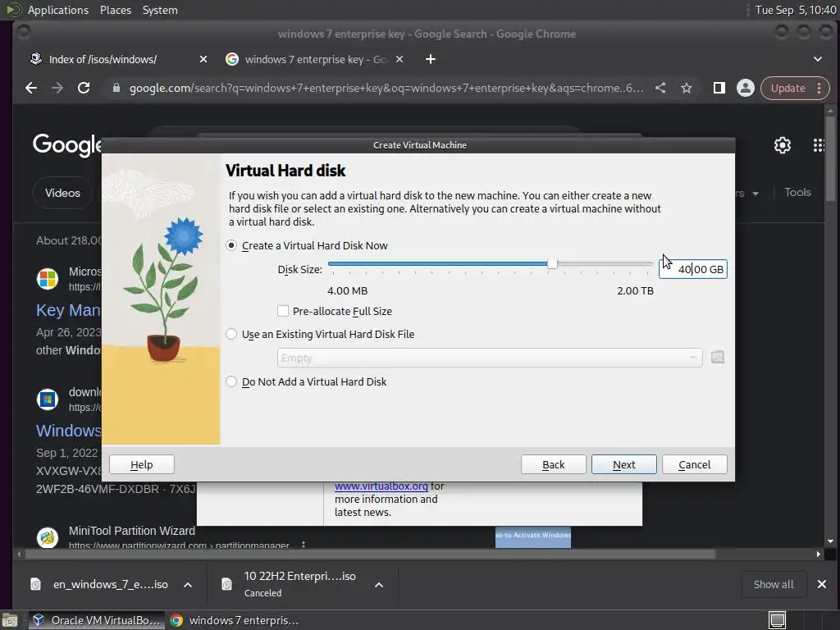Open Chrome tab search chevron
840x630 pixels.
[818, 59]
